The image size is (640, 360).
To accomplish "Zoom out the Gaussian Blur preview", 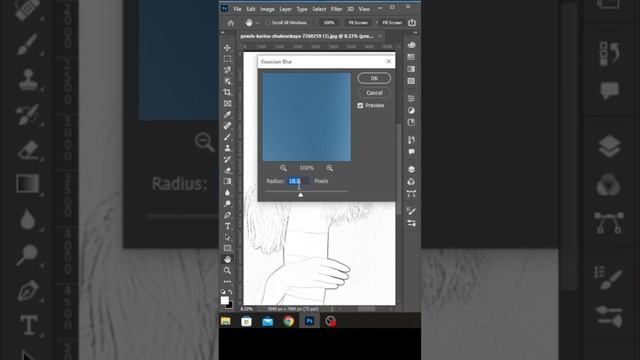I will (283, 168).
